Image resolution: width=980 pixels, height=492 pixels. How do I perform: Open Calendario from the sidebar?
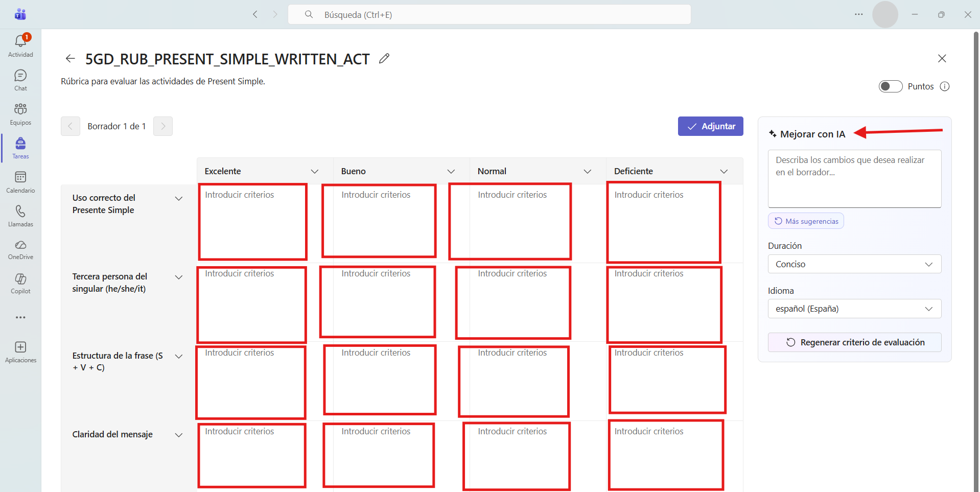point(20,182)
